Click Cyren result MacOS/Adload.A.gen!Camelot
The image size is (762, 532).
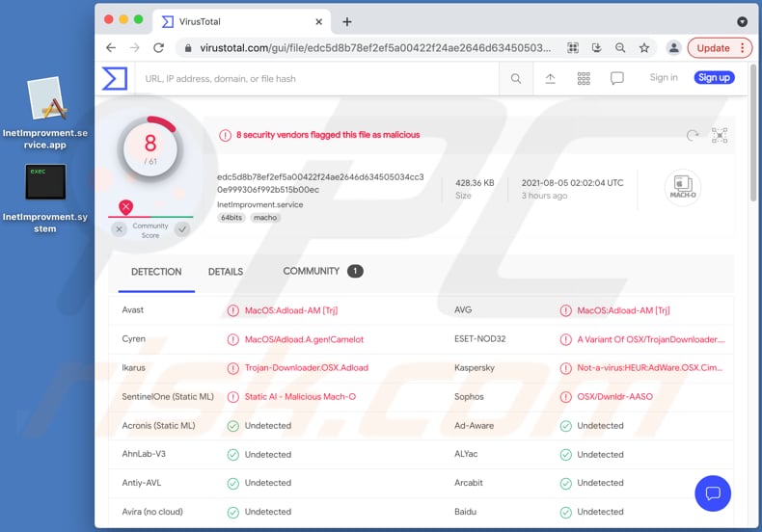(304, 339)
